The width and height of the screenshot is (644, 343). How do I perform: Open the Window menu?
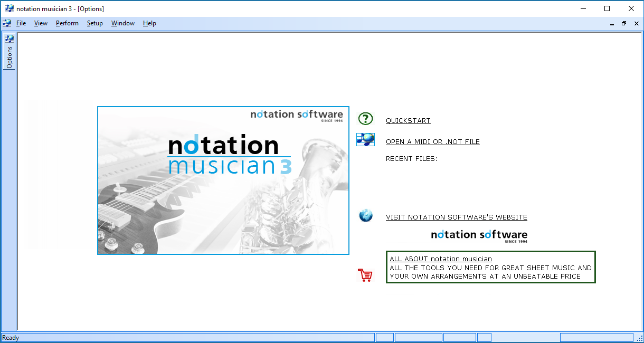click(122, 23)
